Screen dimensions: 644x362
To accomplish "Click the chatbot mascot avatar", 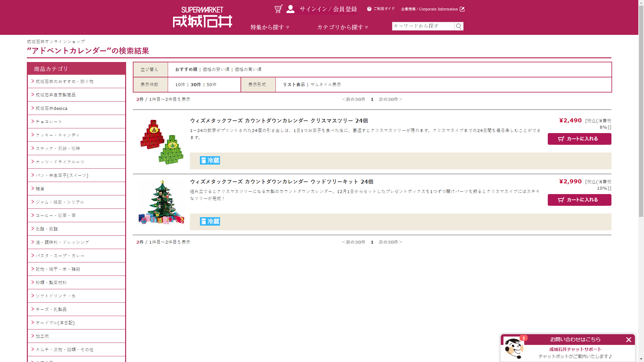I will (x=513, y=348).
